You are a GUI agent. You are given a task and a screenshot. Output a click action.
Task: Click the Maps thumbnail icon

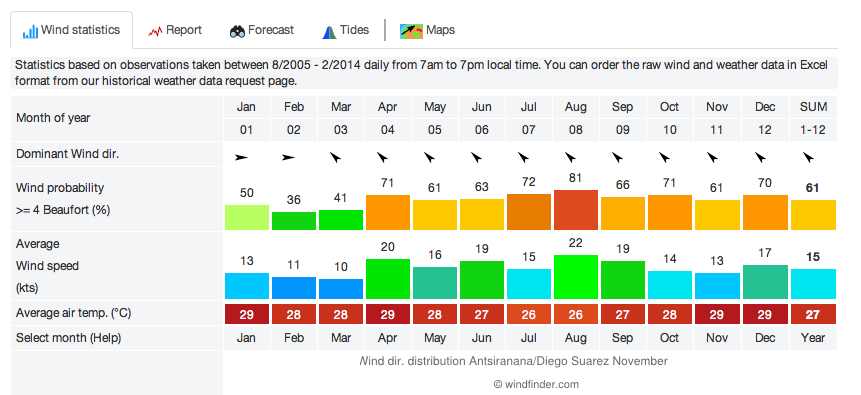point(411,31)
